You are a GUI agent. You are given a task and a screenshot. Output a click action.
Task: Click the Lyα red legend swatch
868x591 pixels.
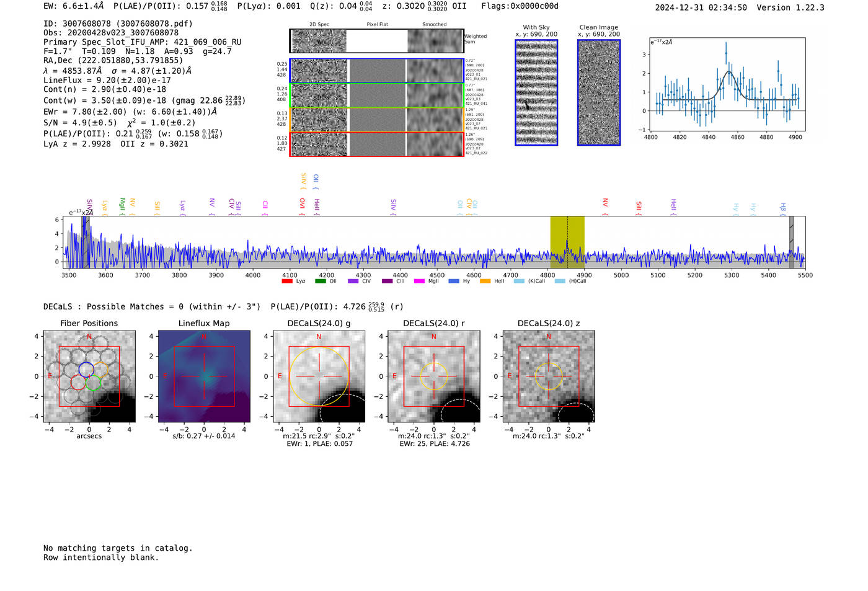[x=286, y=281]
